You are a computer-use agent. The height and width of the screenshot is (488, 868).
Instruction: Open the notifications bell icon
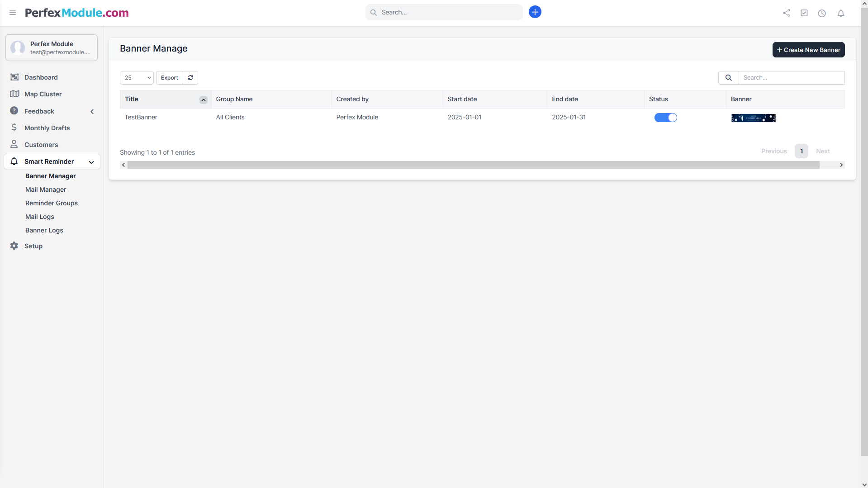point(840,13)
